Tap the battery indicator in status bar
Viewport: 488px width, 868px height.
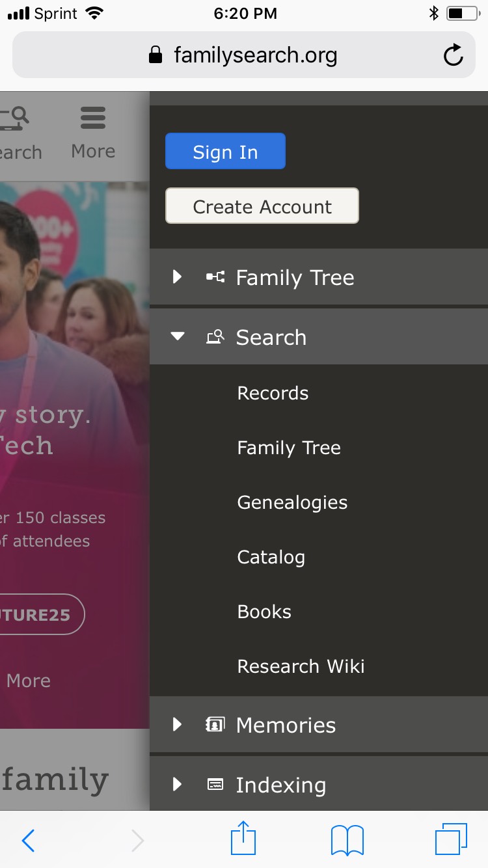click(464, 13)
